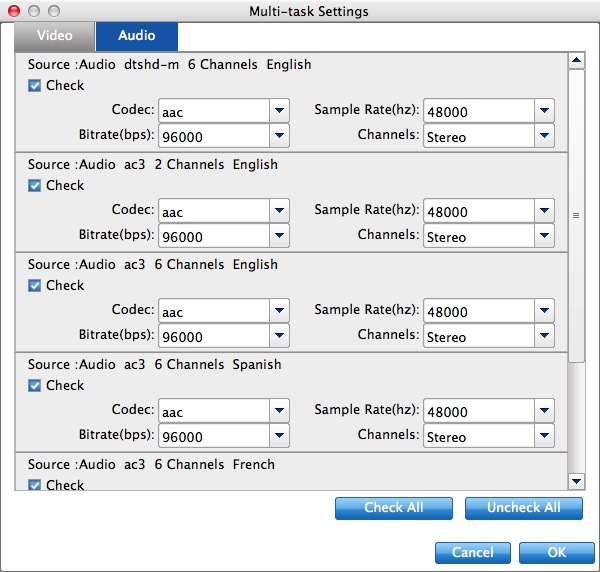Toggle Check for ac3 6 Channels English
This screenshot has height=572, width=600.
pos(35,286)
